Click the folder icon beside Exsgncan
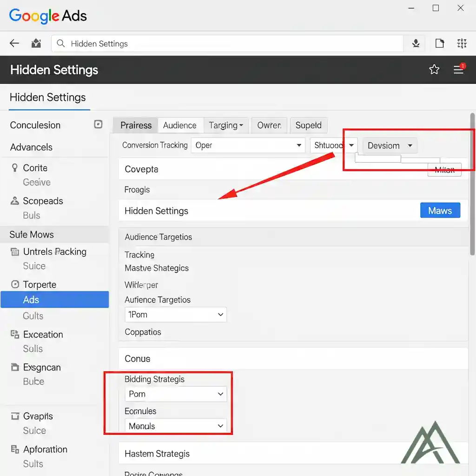The width and height of the screenshot is (476, 476). 15,367
